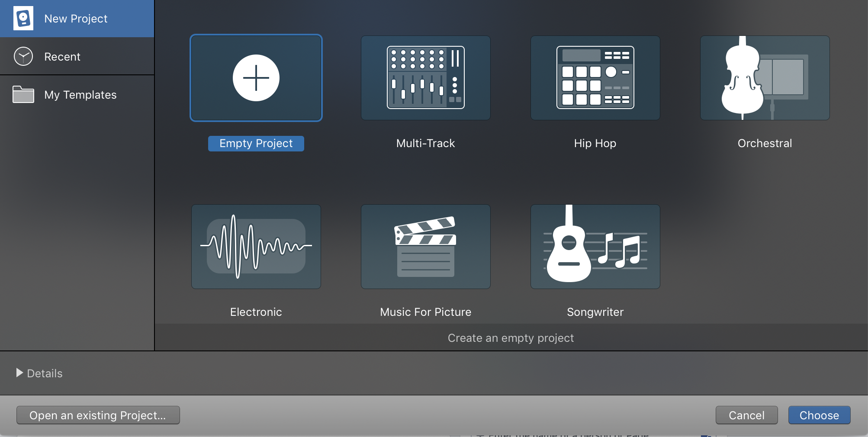
Task: Select the highlighted Empty Project label
Action: pos(256,143)
